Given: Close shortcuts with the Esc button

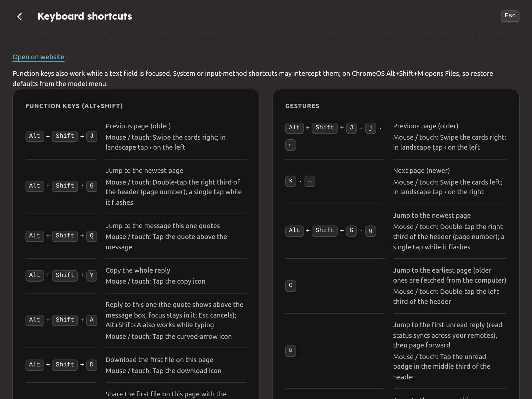Looking at the screenshot, I should (510, 16).
